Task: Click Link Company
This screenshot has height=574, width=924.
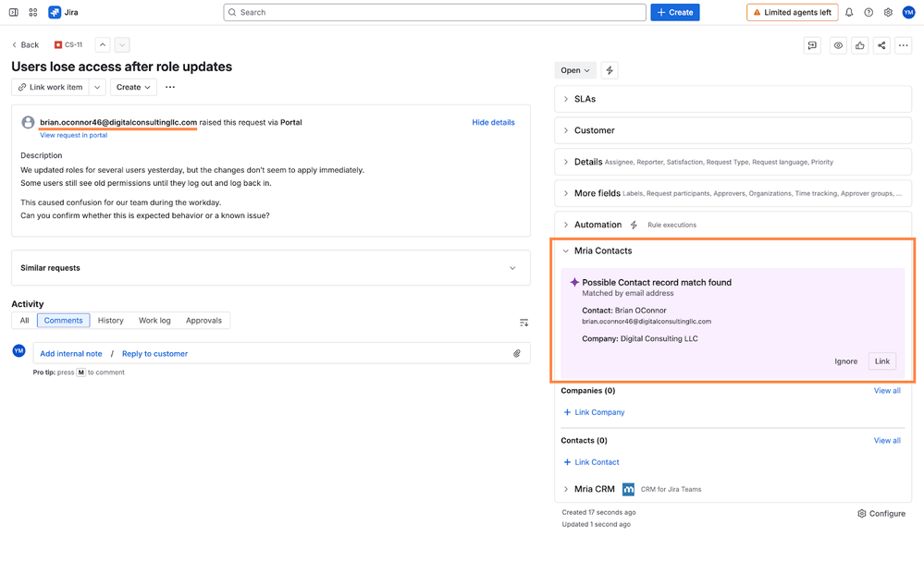Action: pos(594,412)
